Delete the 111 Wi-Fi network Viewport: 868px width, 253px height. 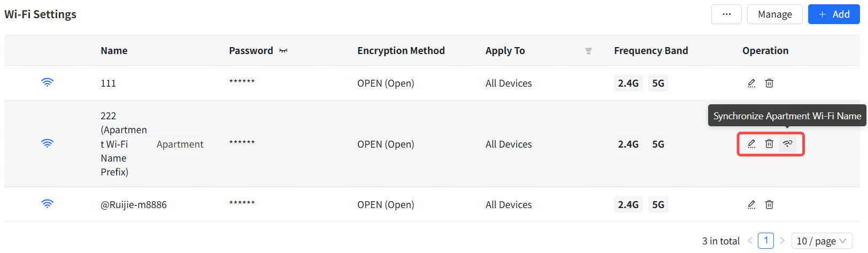pyautogui.click(x=769, y=83)
